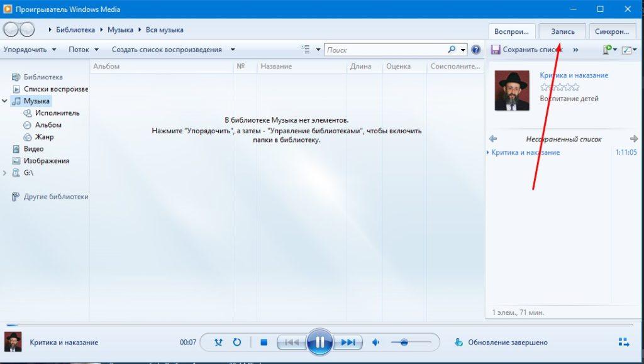Click the album art thumbnail in list pane
The image size is (644, 364).
[512, 91]
